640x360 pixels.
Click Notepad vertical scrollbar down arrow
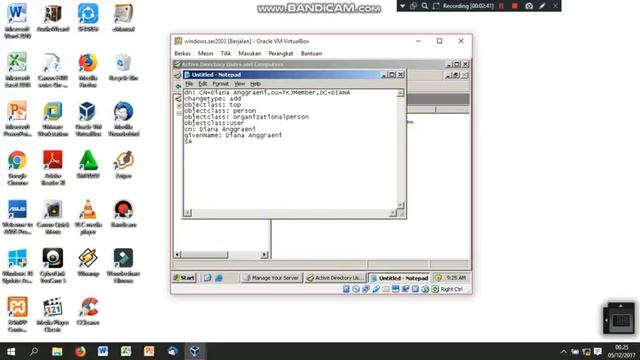(x=400, y=205)
